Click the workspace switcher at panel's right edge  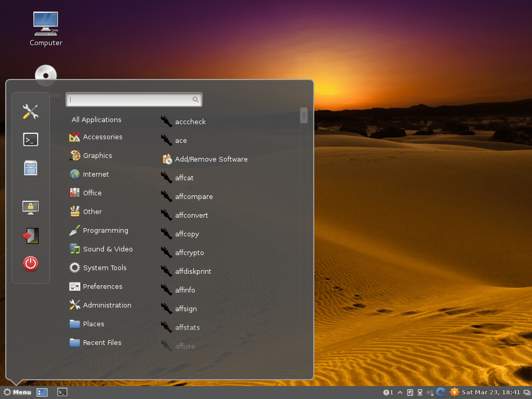point(526,392)
